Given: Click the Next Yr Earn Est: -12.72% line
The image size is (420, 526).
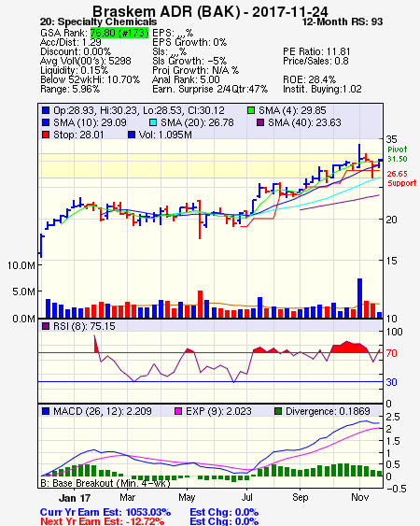Looking at the screenshot, I should (103, 521).
